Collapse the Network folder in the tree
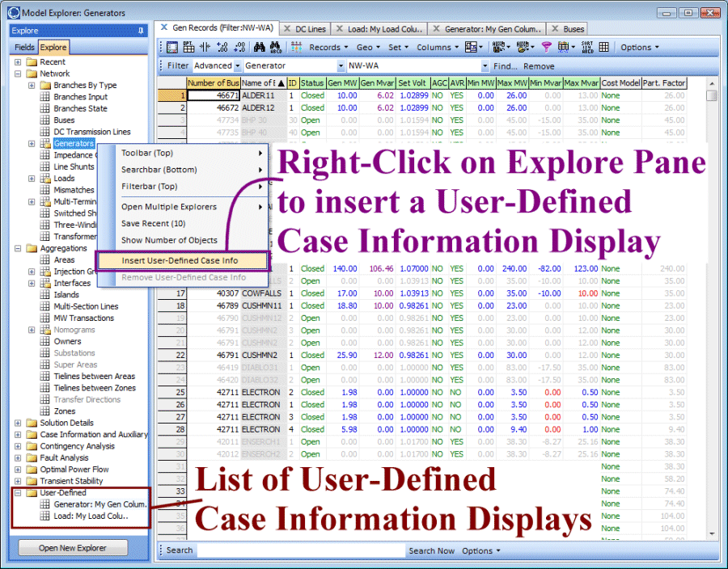728x569 pixels. pos(19,74)
